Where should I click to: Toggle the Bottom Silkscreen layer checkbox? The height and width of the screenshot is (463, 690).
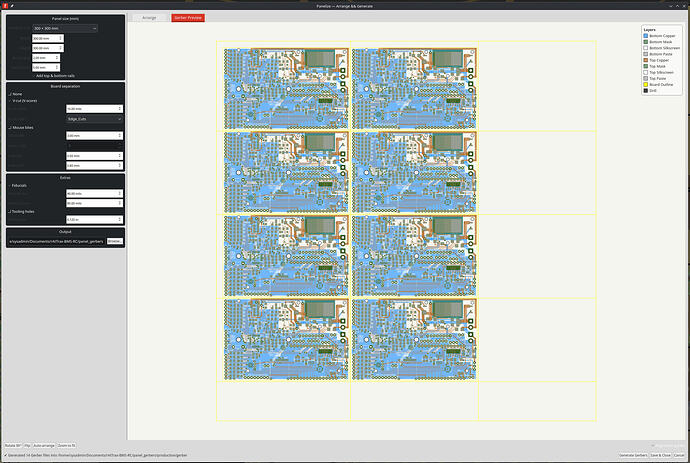point(646,48)
